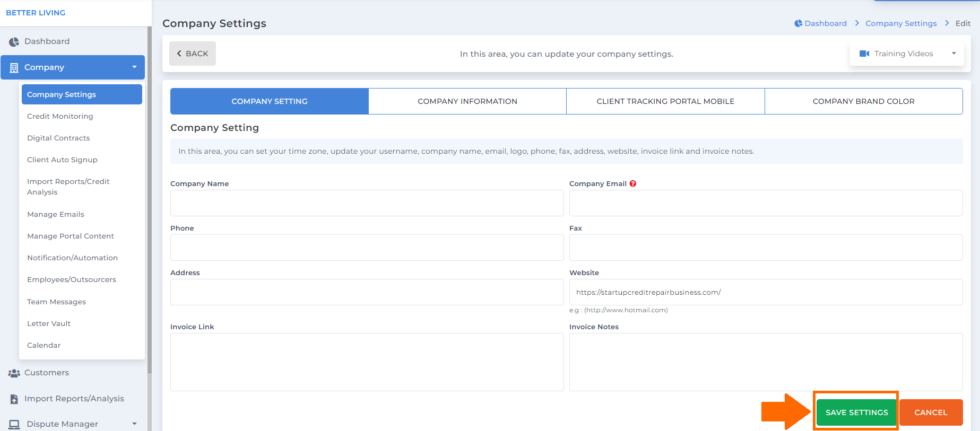Click the Dispute Manager laptop icon
The width and height of the screenshot is (980, 431).
(14, 424)
